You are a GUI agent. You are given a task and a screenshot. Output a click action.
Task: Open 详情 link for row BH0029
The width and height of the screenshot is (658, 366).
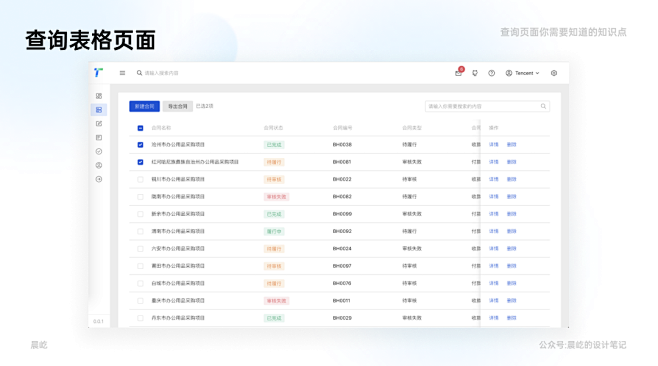pos(494,318)
